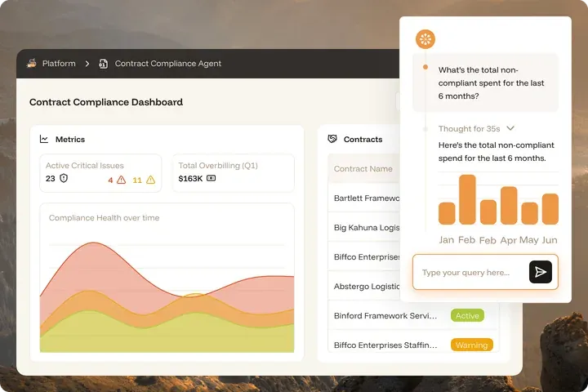Open the Platform breadcrumb link

[59, 64]
